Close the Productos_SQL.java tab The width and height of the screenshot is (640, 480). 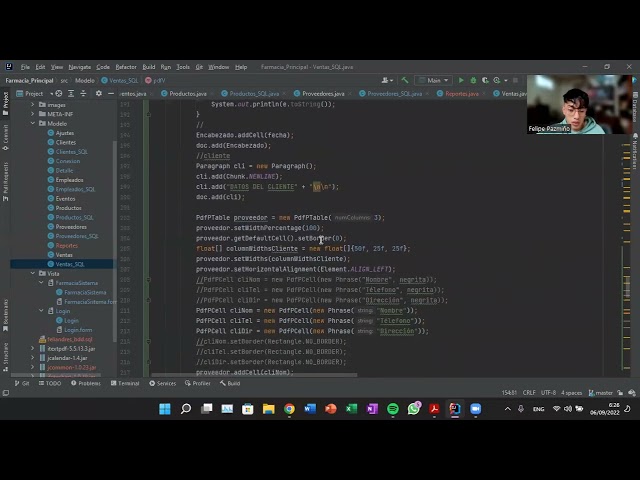(x=284, y=93)
